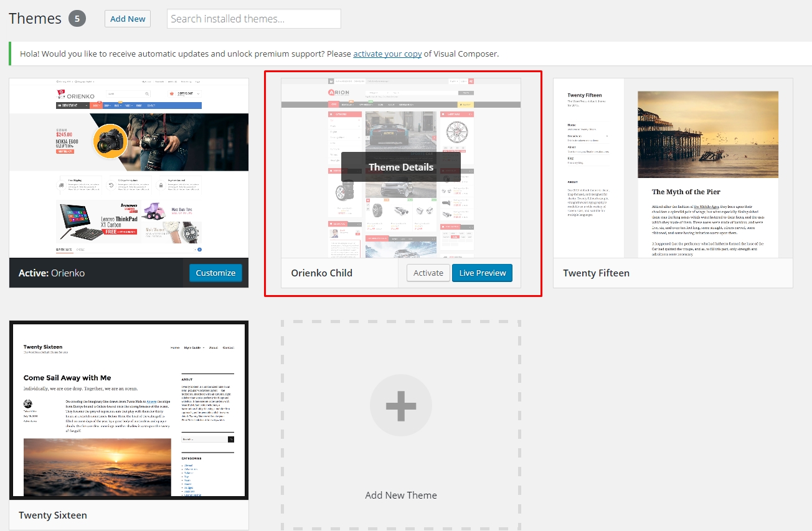Screen dimensions: 812x531
Task: Follow the 'activate your copy' link
Action: (387, 54)
